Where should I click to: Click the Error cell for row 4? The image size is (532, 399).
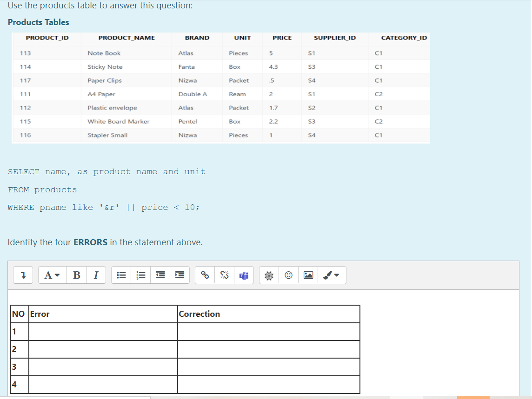[x=103, y=385]
